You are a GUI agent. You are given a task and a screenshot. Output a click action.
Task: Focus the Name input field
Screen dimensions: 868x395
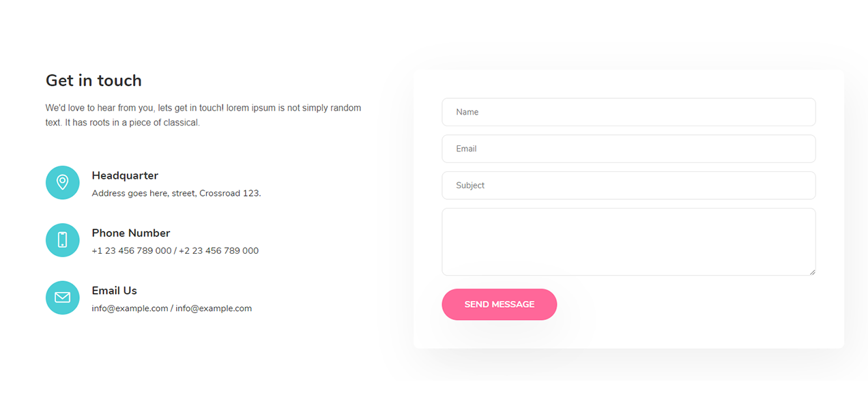[x=628, y=112]
